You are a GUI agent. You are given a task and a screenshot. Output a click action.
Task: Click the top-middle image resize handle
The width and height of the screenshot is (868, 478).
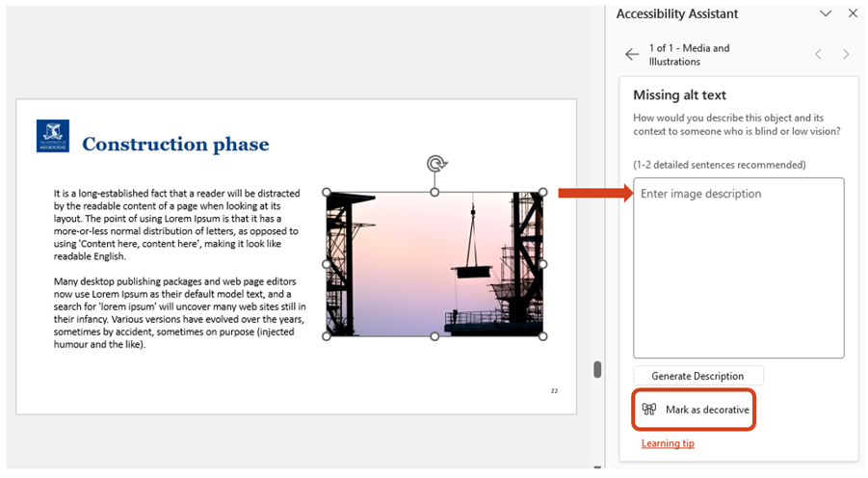pyautogui.click(x=434, y=192)
